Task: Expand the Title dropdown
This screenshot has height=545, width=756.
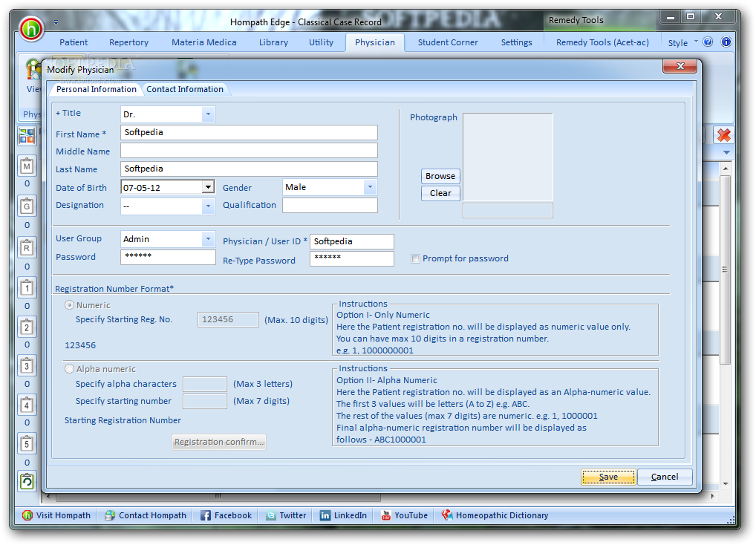Action: [x=208, y=114]
